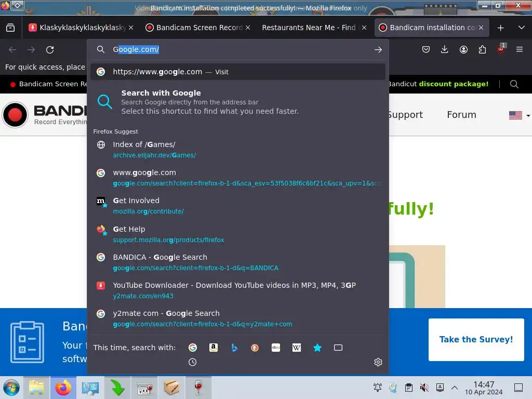Open a new tab
532x399 pixels.
pos(500,28)
